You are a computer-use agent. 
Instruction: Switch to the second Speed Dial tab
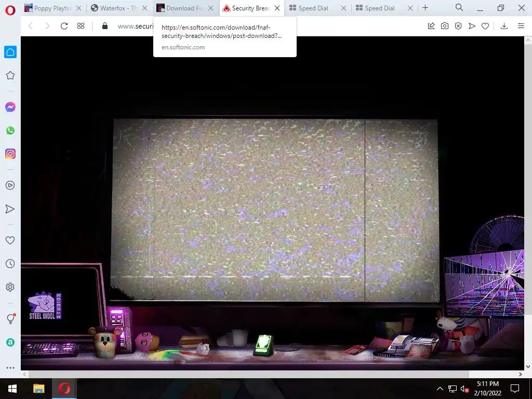coord(379,8)
